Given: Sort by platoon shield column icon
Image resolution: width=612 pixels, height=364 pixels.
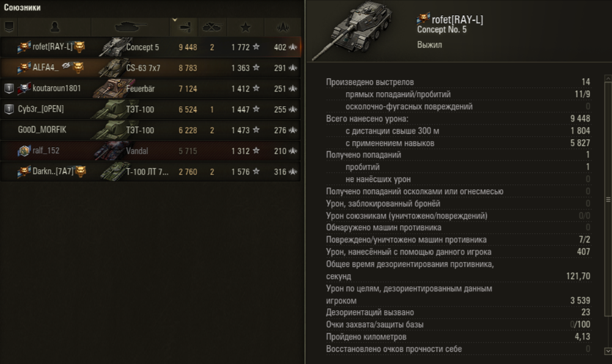Looking at the screenshot, I should pyautogui.click(x=9, y=26).
